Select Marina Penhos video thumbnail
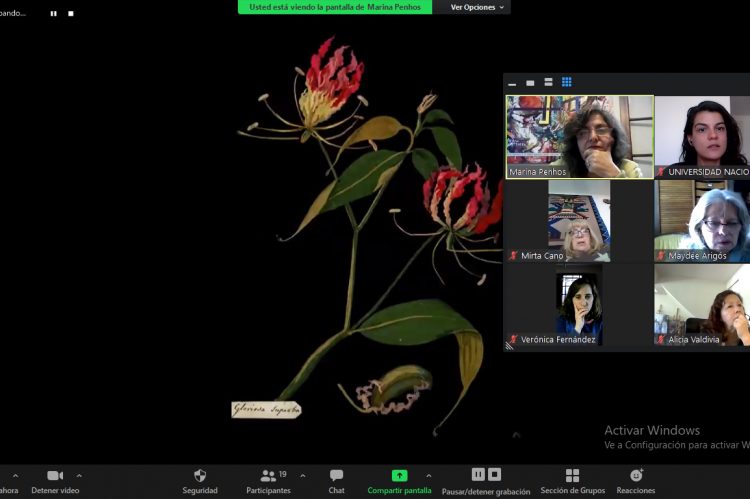Image resolution: width=750 pixels, height=499 pixels. click(579, 137)
